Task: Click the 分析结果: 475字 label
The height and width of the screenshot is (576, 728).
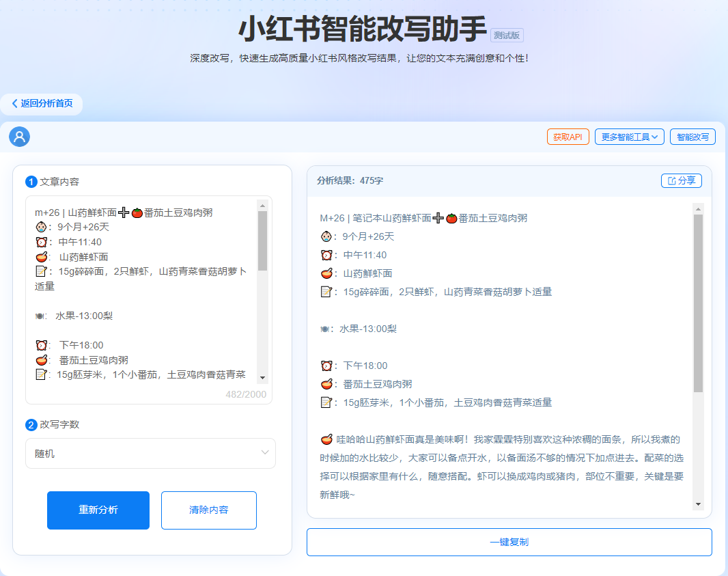Action: pos(350,180)
